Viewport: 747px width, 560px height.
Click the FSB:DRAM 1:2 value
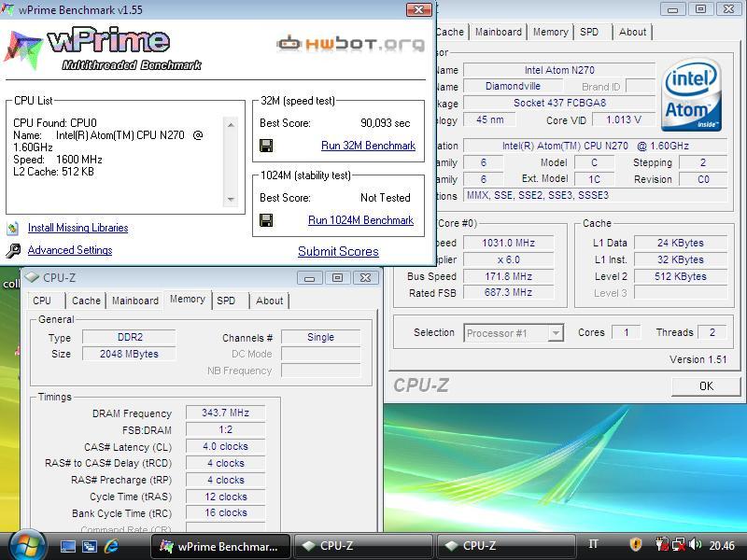point(225,429)
